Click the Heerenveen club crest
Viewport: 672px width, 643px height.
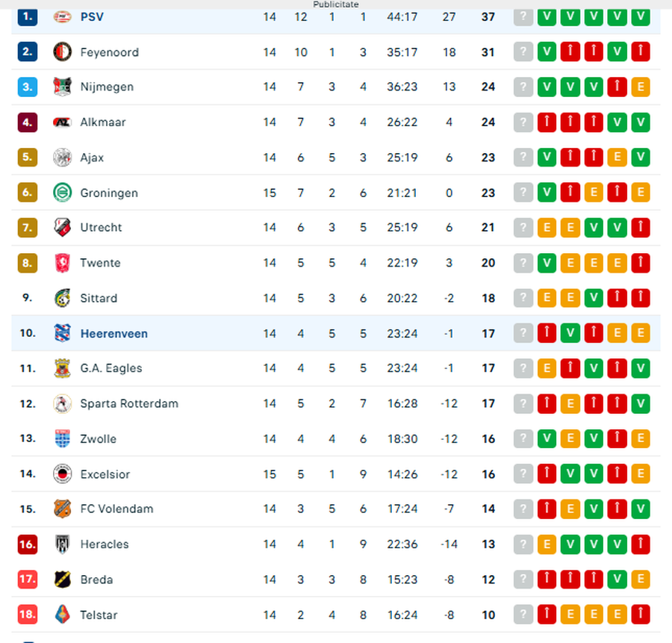coord(62,334)
